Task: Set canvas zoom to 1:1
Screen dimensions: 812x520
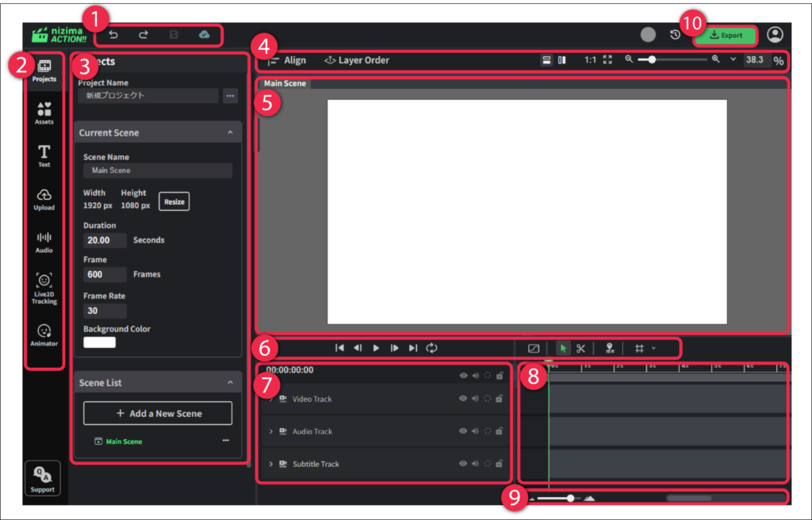Action: pos(590,60)
